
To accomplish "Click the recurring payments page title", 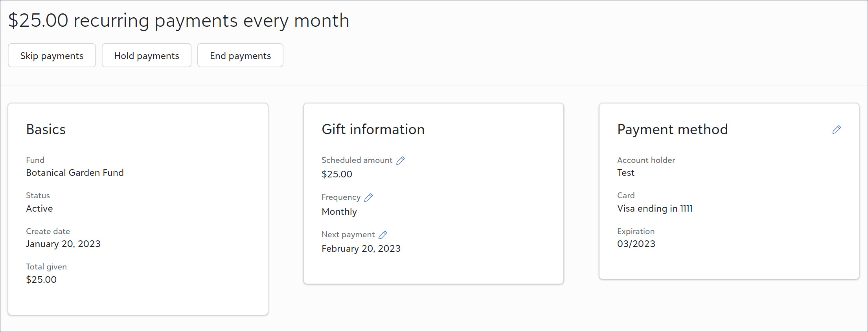I will [x=179, y=20].
